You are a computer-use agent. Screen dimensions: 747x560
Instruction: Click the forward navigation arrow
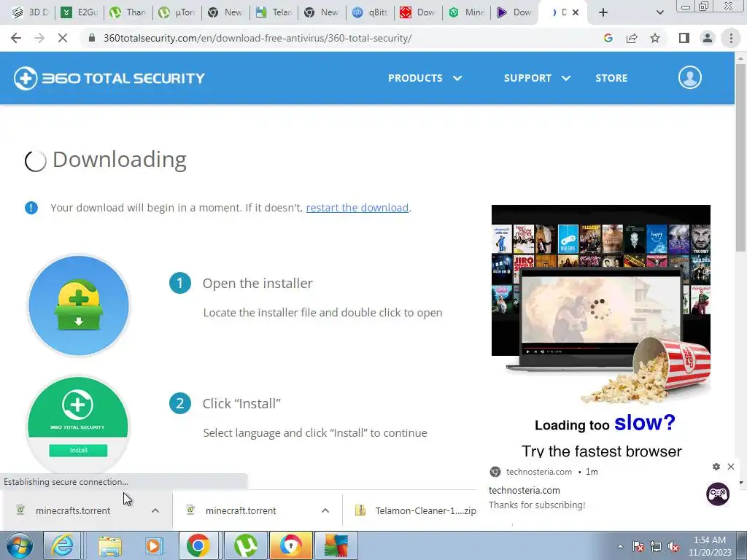[39, 38]
